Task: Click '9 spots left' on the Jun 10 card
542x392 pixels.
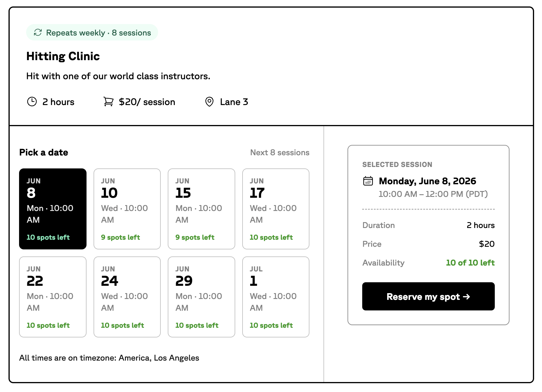Action: coord(121,237)
